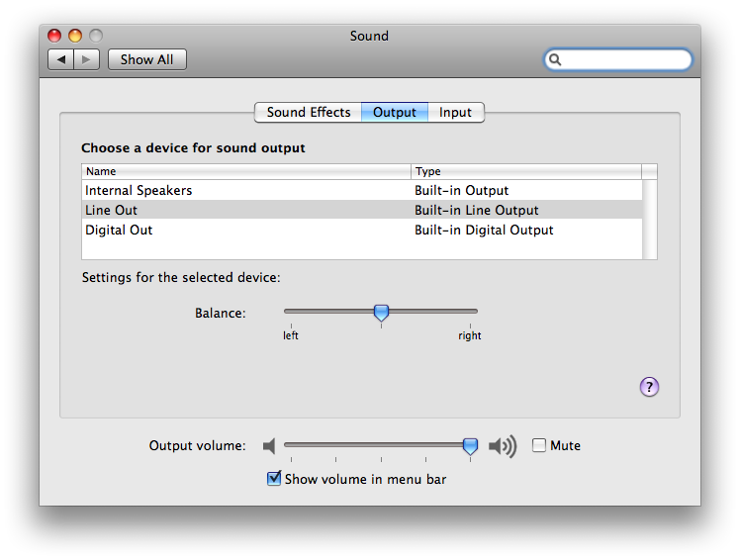Viewport: 740px width, 560px height.
Task: Select Digital Out output device
Action: click(x=362, y=230)
